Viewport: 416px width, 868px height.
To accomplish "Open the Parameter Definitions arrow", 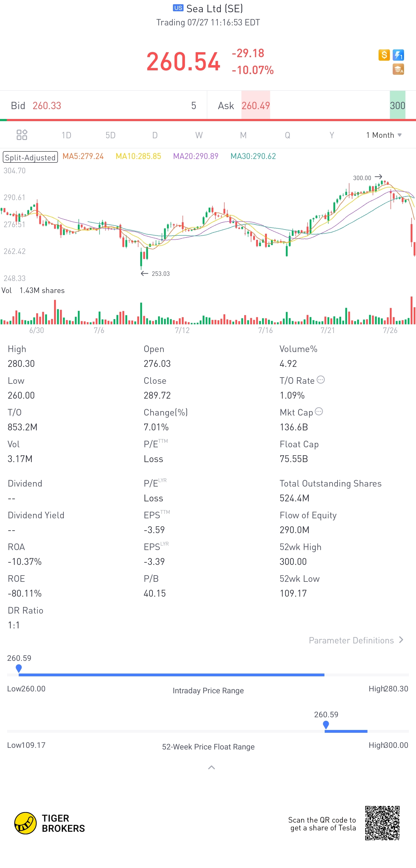I will [x=401, y=640].
